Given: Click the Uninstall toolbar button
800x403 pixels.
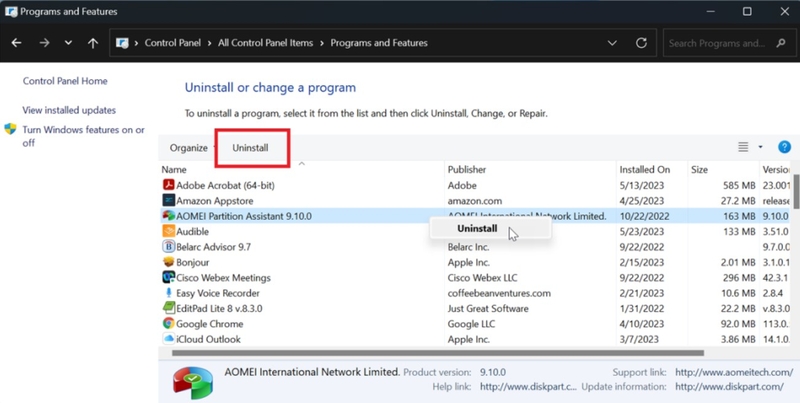Looking at the screenshot, I should coord(251,148).
